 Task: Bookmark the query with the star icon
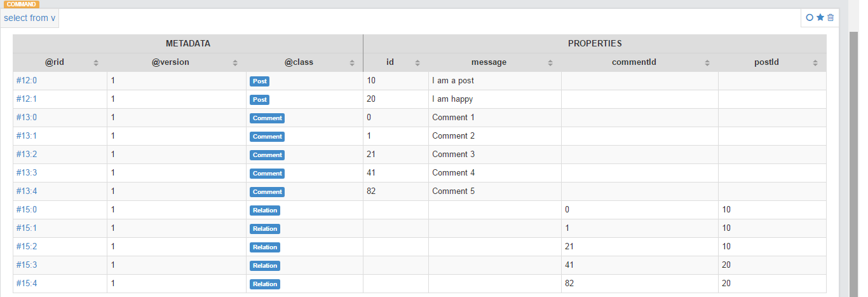pos(820,18)
